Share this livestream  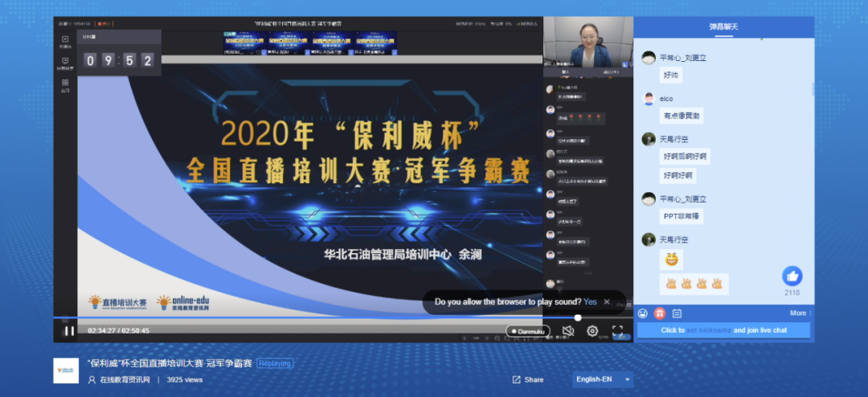pos(528,379)
